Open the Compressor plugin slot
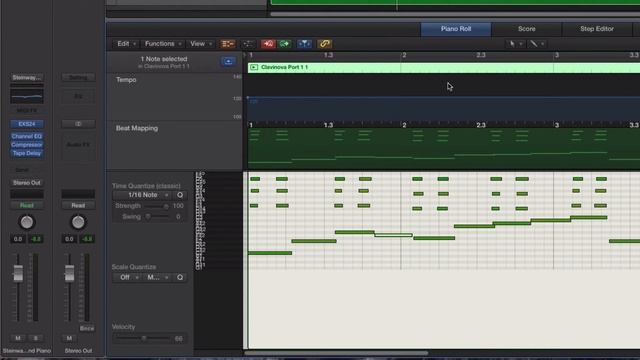The image size is (640, 360). [27, 144]
